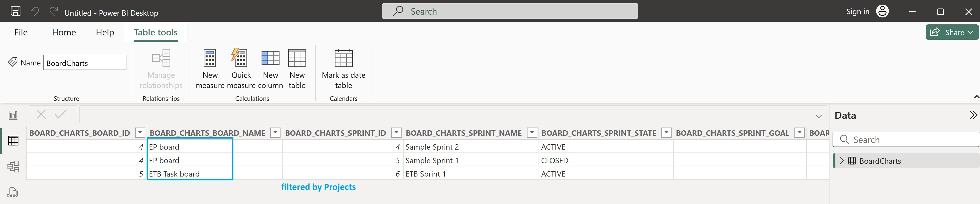Open the Model view icon
Screen dimensions: 980x204
pos(14,166)
